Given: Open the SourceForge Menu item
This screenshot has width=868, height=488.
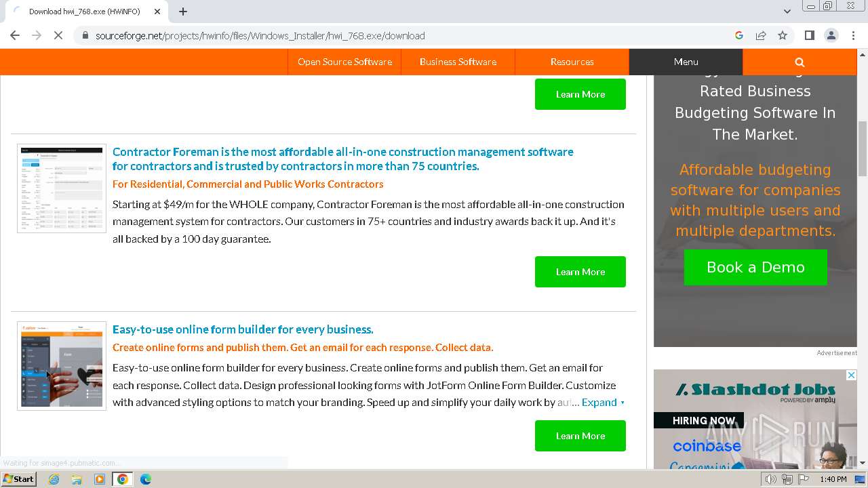Looking at the screenshot, I should click(686, 62).
